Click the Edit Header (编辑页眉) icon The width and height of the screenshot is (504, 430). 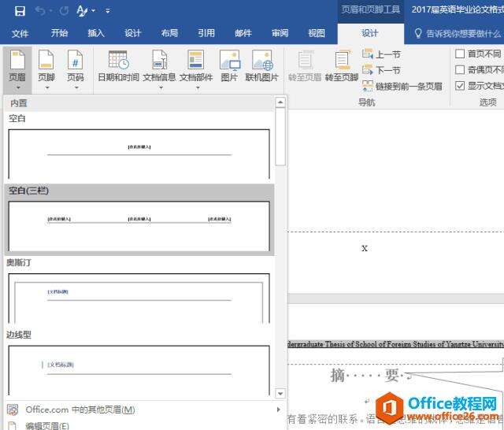point(13,426)
